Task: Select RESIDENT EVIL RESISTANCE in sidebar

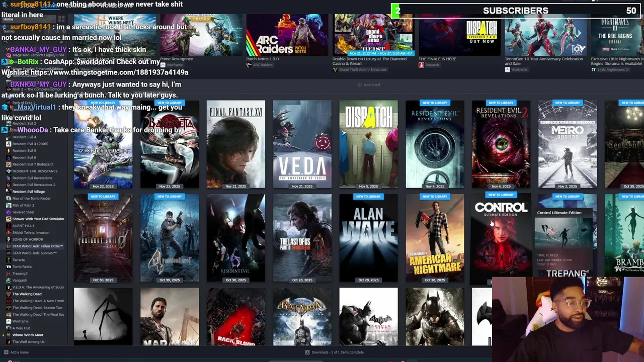Action: click(35, 171)
